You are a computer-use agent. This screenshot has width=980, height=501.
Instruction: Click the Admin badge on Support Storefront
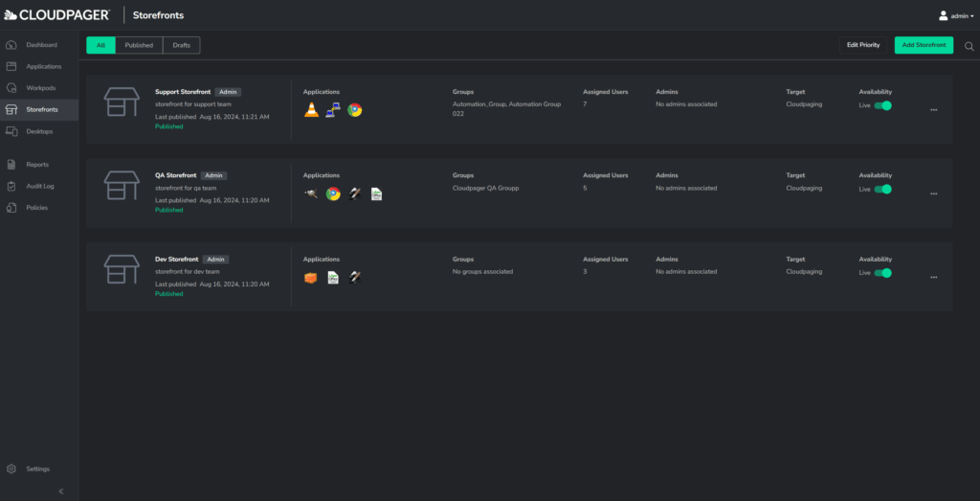228,92
